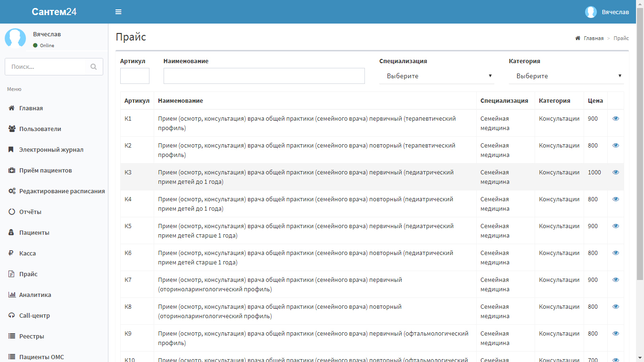
Task: Click the home icon in the breadcrumb
Action: (x=578, y=38)
